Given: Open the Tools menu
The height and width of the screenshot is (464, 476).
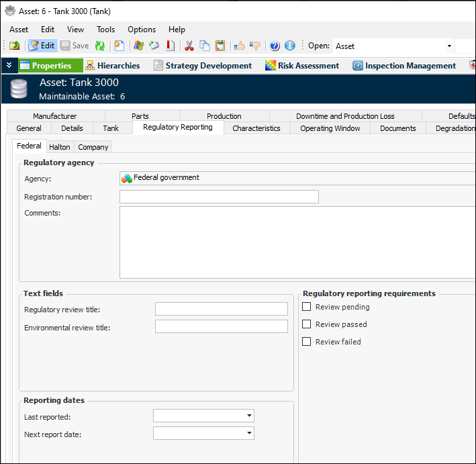Looking at the screenshot, I should coord(105,30).
